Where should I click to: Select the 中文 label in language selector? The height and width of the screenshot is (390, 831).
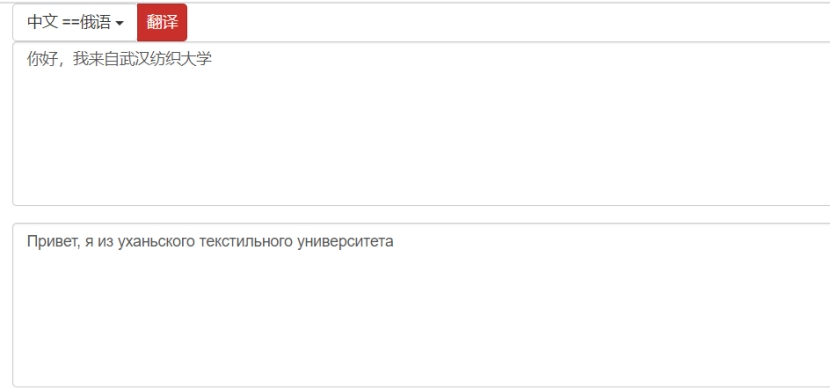[x=42, y=22]
